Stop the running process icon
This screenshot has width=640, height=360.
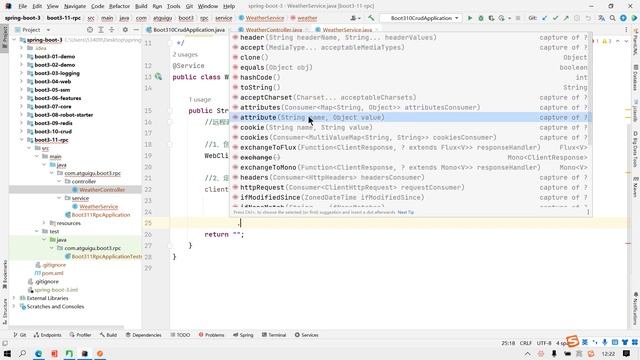(x=518, y=18)
